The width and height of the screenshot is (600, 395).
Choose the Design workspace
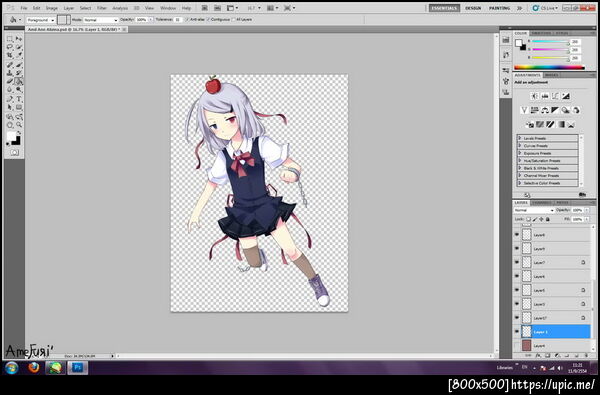[473, 8]
